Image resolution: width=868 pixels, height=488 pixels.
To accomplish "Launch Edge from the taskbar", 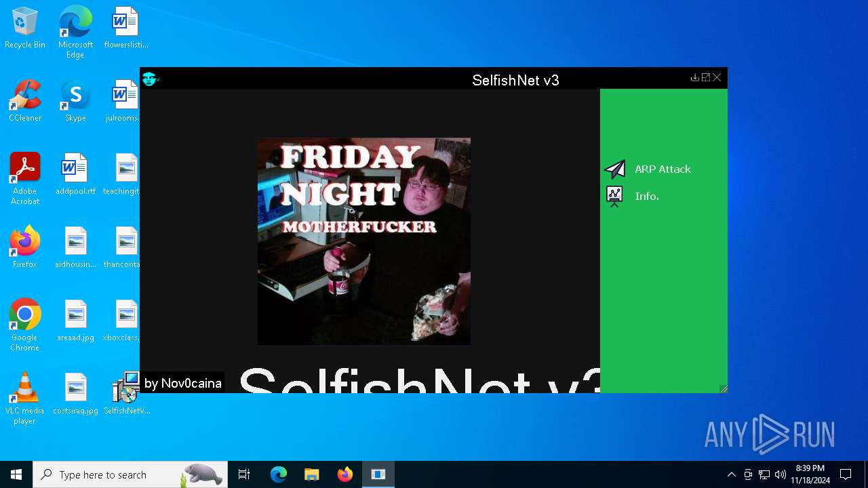I will 279,474.
